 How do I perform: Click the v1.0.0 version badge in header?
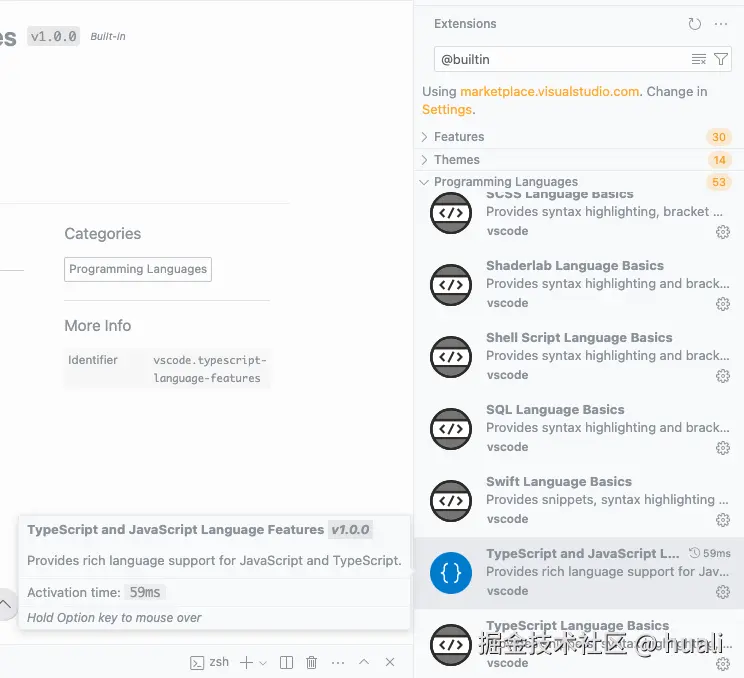click(54, 37)
